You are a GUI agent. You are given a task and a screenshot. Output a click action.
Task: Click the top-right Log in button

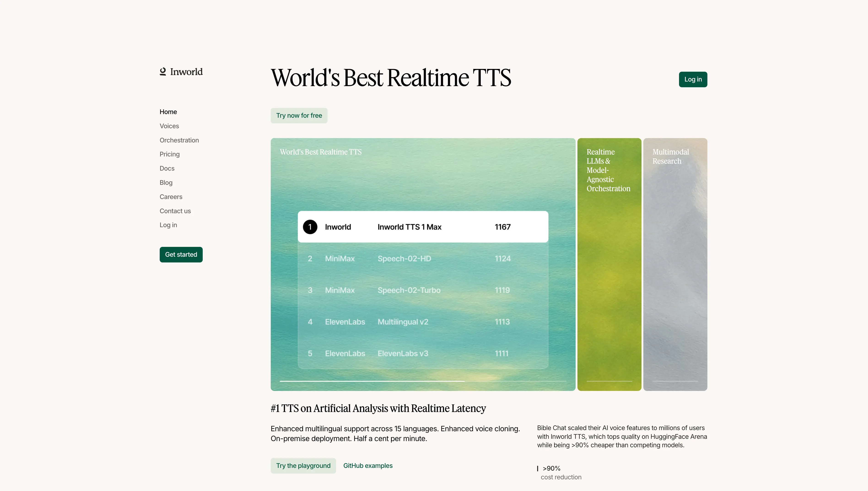pos(693,79)
